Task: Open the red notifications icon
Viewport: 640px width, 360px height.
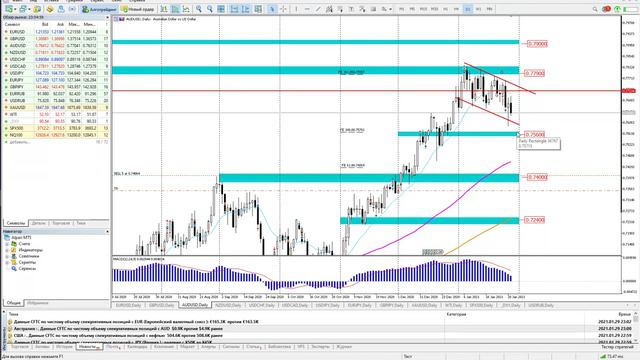Action: [x=607, y=9]
